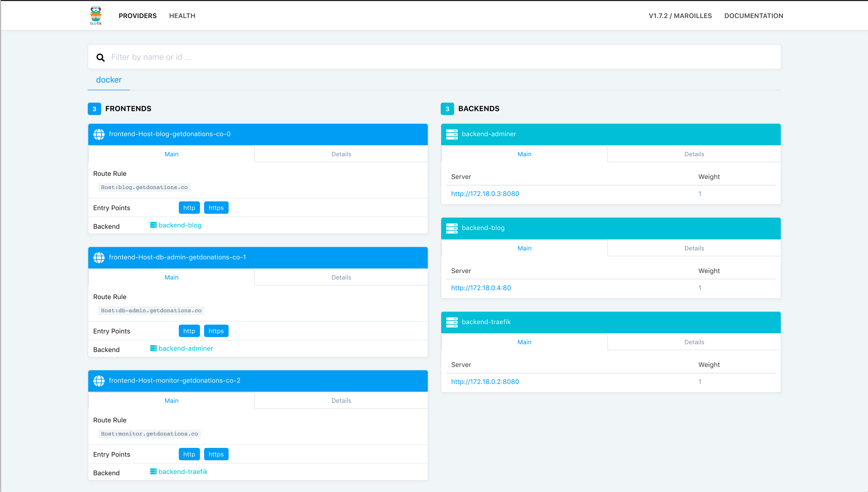This screenshot has width=868, height=492.
Task: Expand Details tab on backend-traefik
Action: click(694, 342)
